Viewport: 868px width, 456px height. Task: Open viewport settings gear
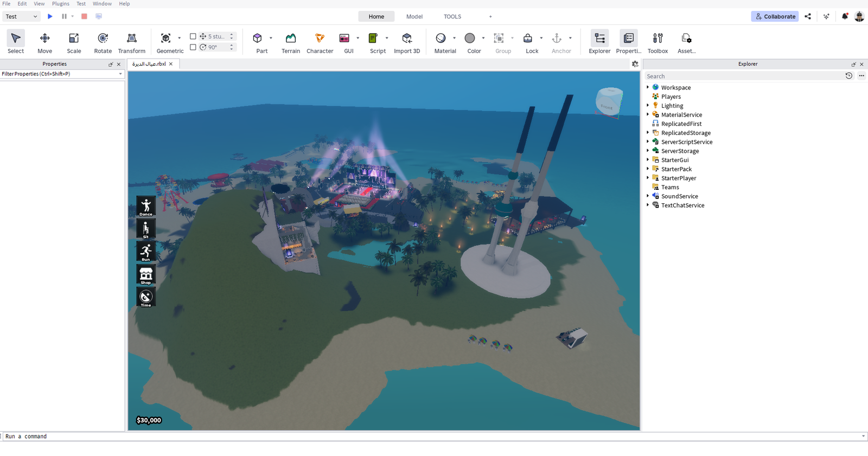635,64
